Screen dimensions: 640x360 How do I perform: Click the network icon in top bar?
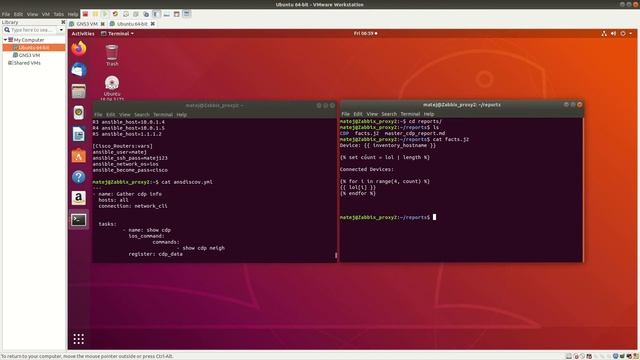pos(604,33)
